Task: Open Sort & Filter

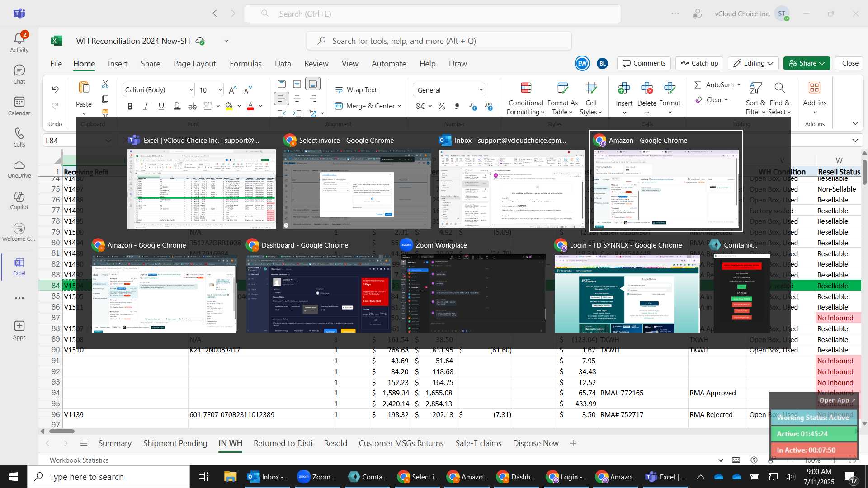Action: pyautogui.click(x=755, y=99)
